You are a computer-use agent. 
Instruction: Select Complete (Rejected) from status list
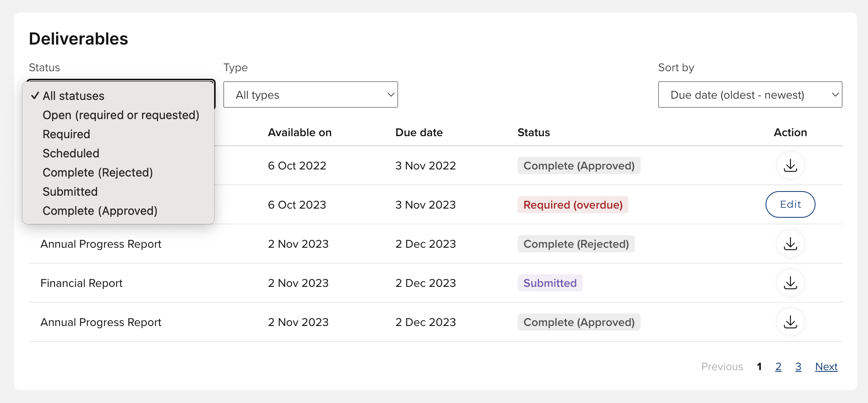(x=98, y=173)
